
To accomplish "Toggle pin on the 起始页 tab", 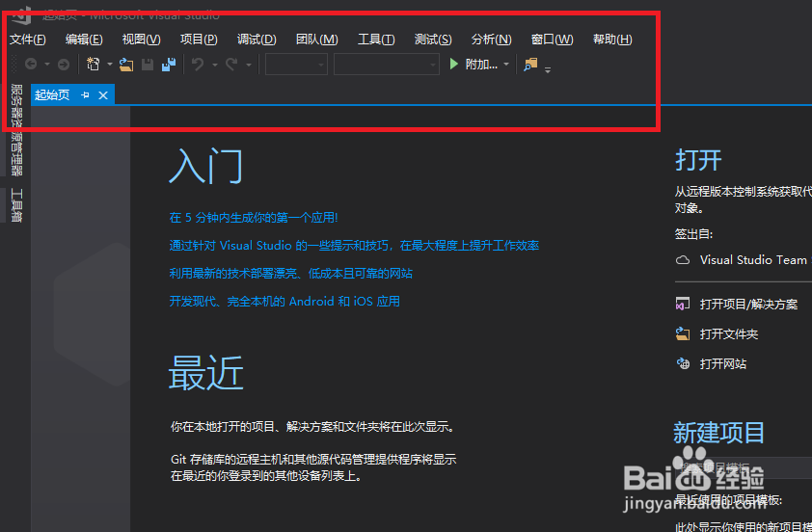I will point(86,95).
